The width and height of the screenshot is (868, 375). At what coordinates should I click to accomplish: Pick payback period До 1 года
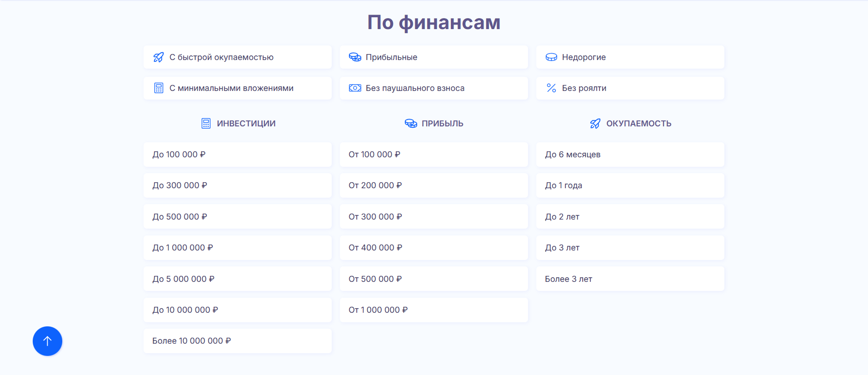(x=630, y=185)
